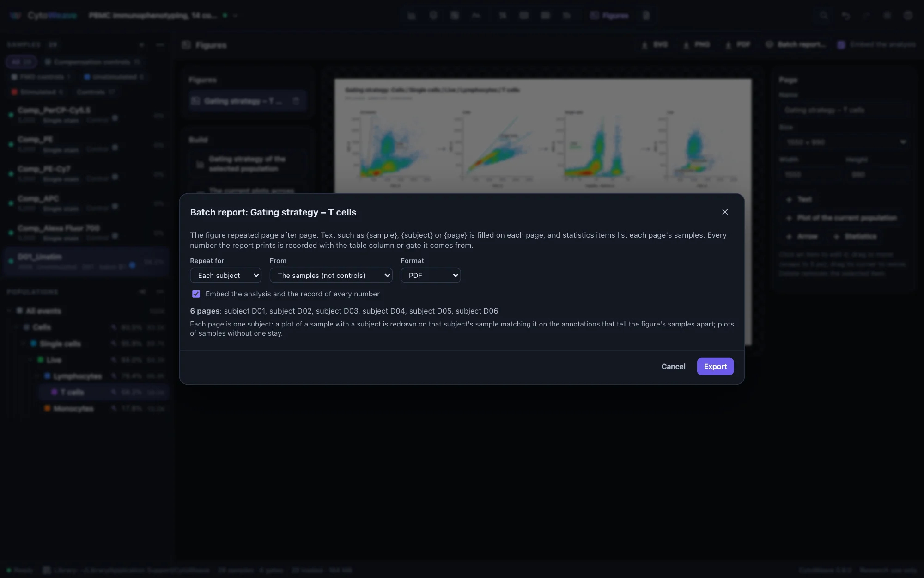The image size is (924, 578).
Task: Select the Comp_PE sample row
Action: tap(86, 144)
